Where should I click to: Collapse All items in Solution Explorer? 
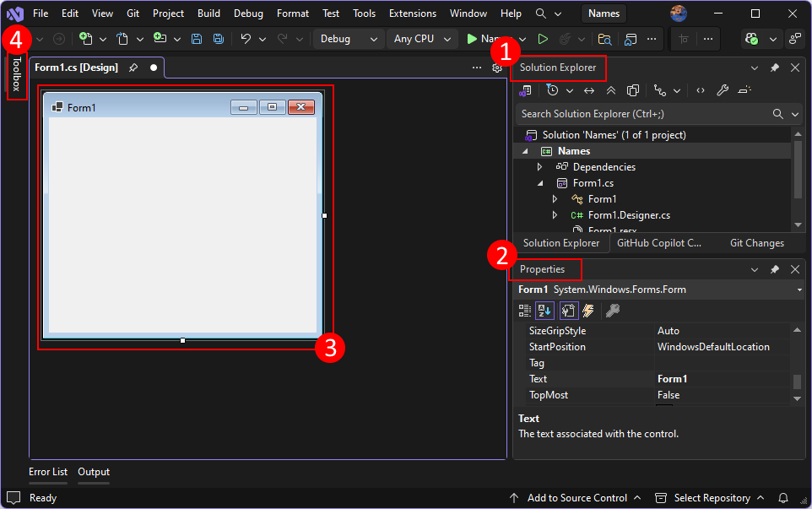610,90
